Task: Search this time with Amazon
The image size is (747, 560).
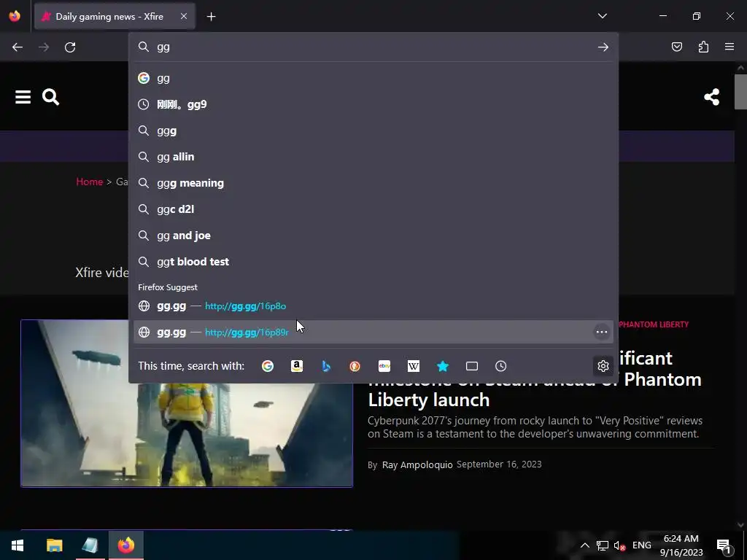Action: pyautogui.click(x=297, y=366)
